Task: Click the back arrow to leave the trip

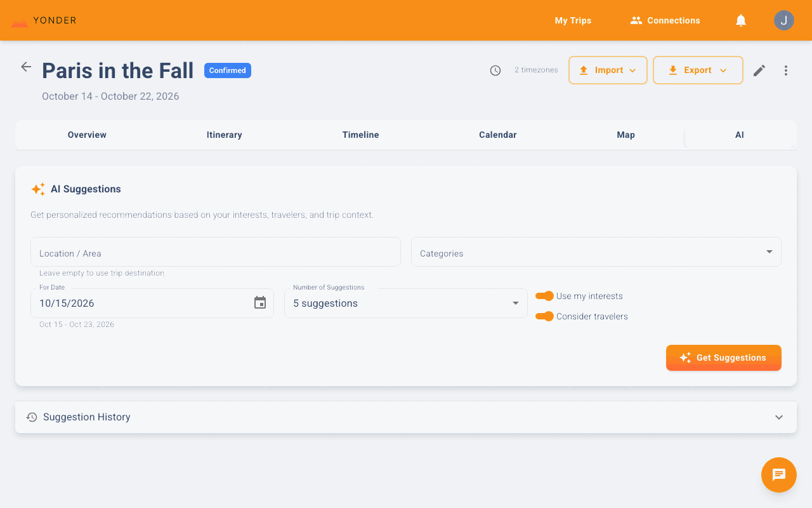Action: pyautogui.click(x=25, y=66)
